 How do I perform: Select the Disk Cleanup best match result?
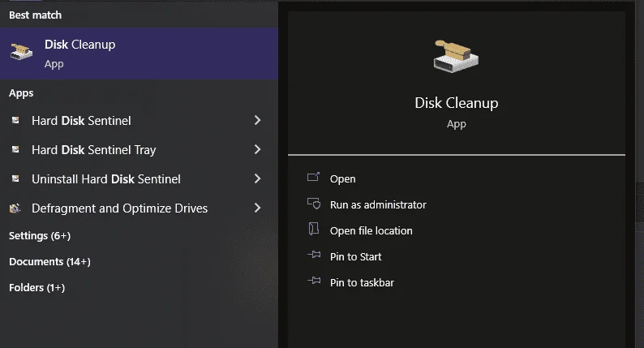(x=139, y=54)
